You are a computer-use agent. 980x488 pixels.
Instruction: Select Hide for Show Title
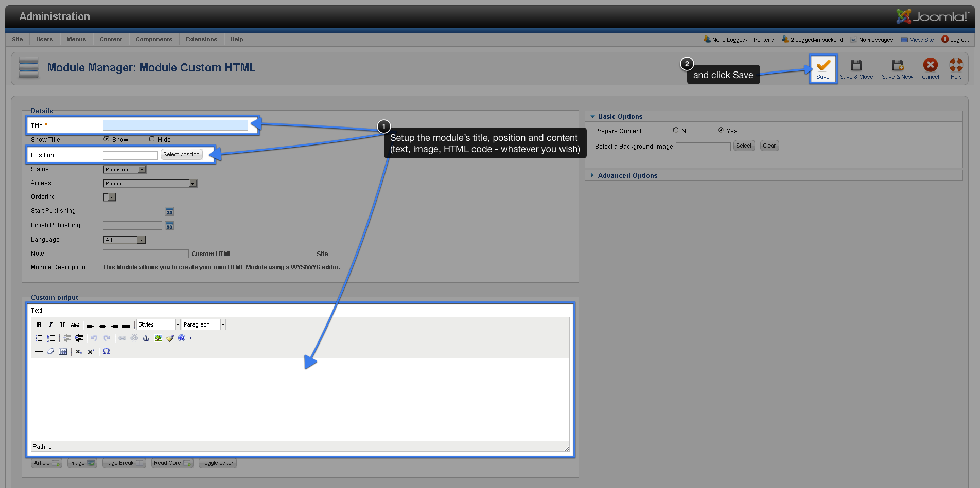pyautogui.click(x=152, y=139)
